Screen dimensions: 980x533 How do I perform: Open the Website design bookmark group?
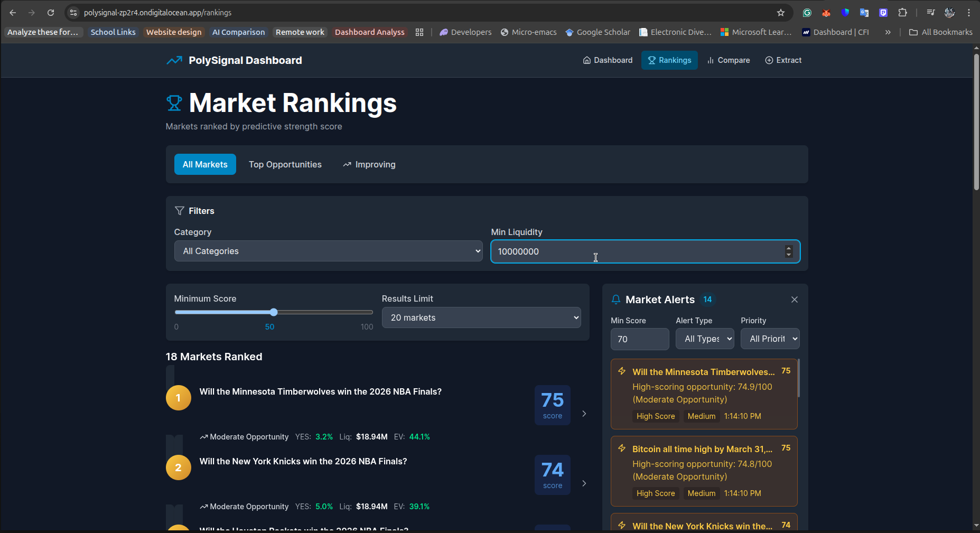click(x=174, y=32)
